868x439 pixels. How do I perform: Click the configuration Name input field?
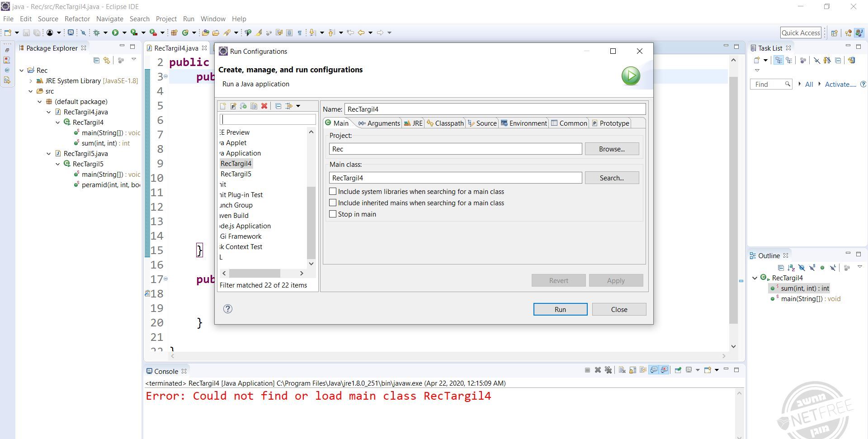495,109
